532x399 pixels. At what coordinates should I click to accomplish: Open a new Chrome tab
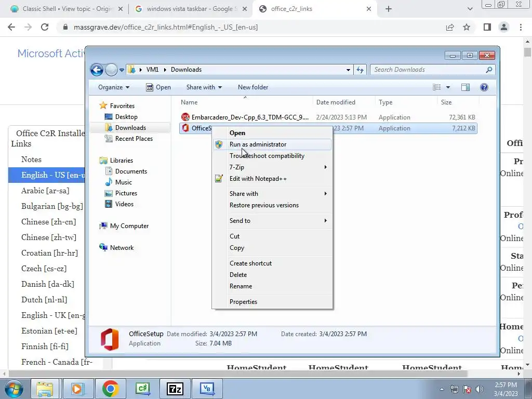coord(389,9)
